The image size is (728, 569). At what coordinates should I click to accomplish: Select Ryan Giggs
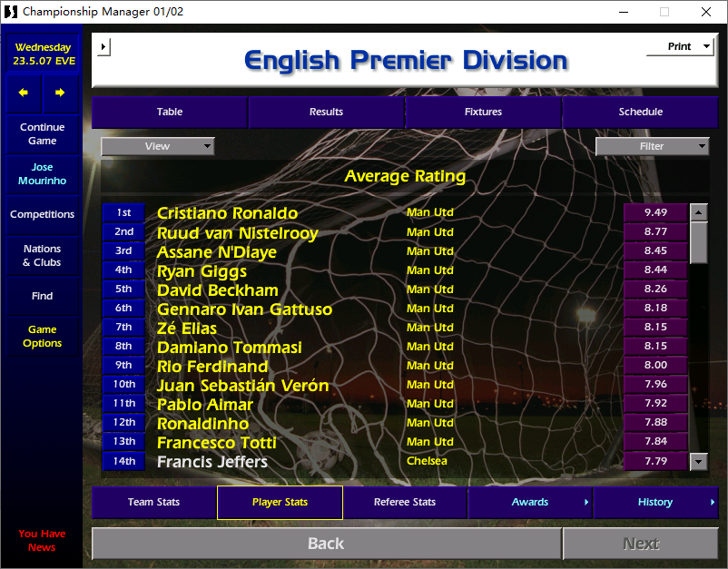pyautogui.click(x=202, y=271)
